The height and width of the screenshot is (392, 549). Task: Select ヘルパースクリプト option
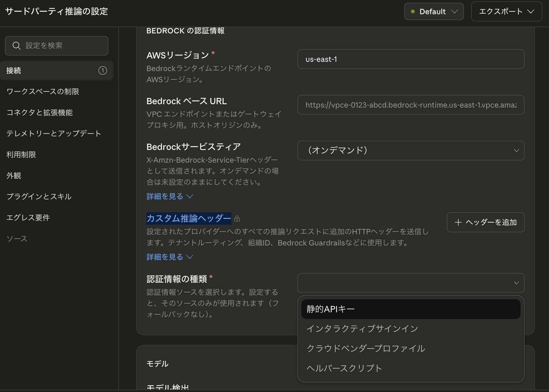411,369
